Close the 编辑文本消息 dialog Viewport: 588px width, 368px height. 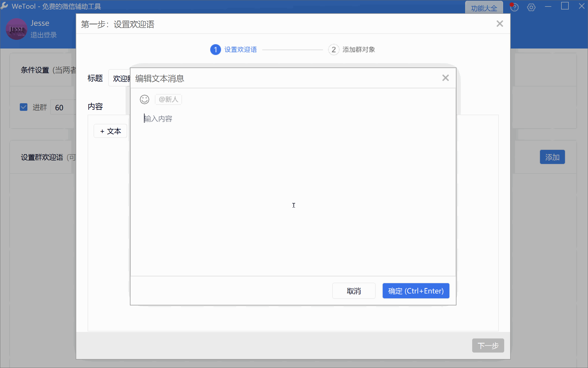445,78
